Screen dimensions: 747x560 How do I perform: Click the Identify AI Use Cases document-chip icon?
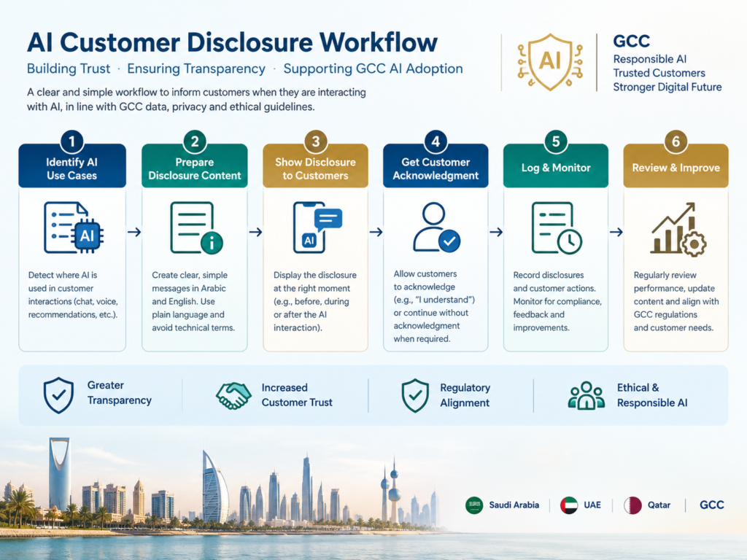pyautogui.click(x=74, y=227)
